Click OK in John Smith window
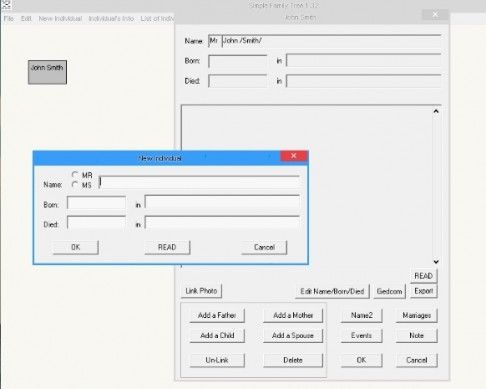Screen dimensions: 486x389 362,360
